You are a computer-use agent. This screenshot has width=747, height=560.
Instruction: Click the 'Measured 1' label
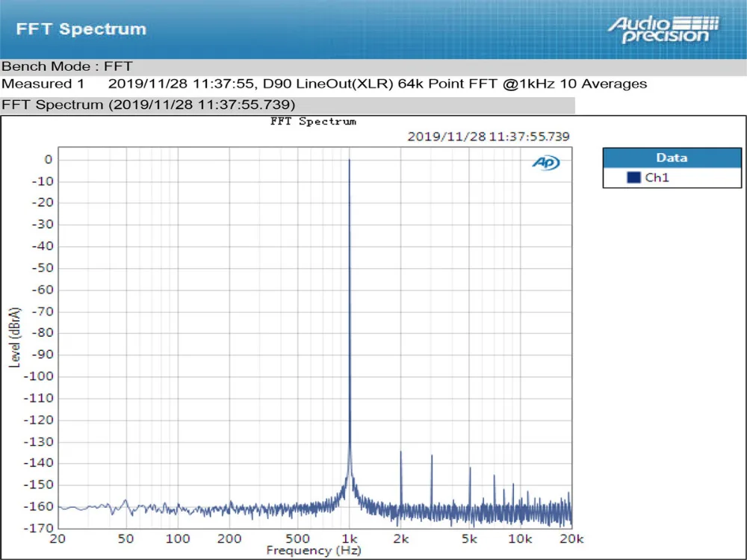[x=43, y=84]
